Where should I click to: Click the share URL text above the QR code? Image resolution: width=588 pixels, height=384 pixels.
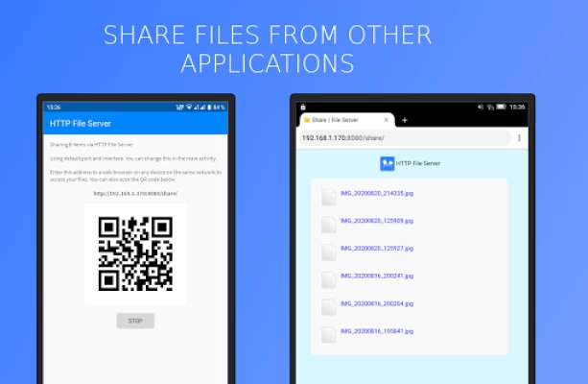[135, 194]
